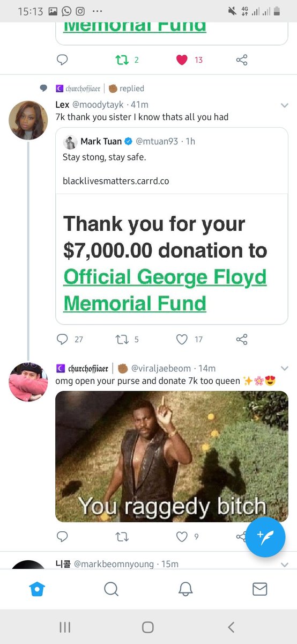Reply to the viraljaebeom tweet
This screenshot has width=297, height=644.
pos(62,536)
